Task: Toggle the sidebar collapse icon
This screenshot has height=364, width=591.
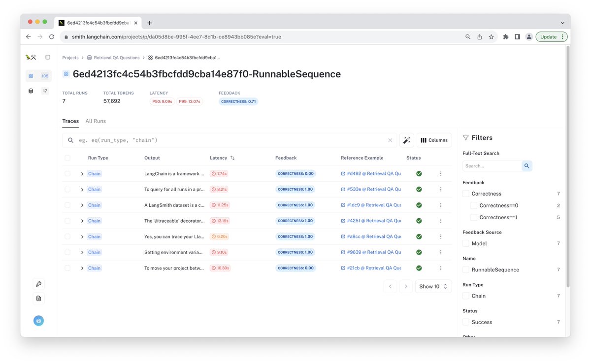Action: (48, 57)
